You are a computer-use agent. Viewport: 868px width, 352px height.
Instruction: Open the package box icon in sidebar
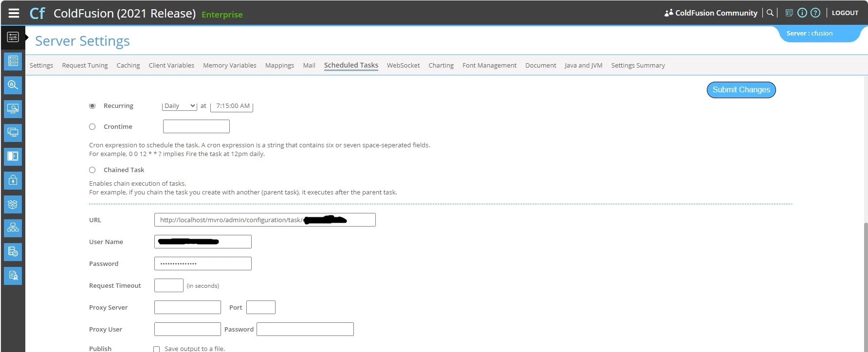13,204
